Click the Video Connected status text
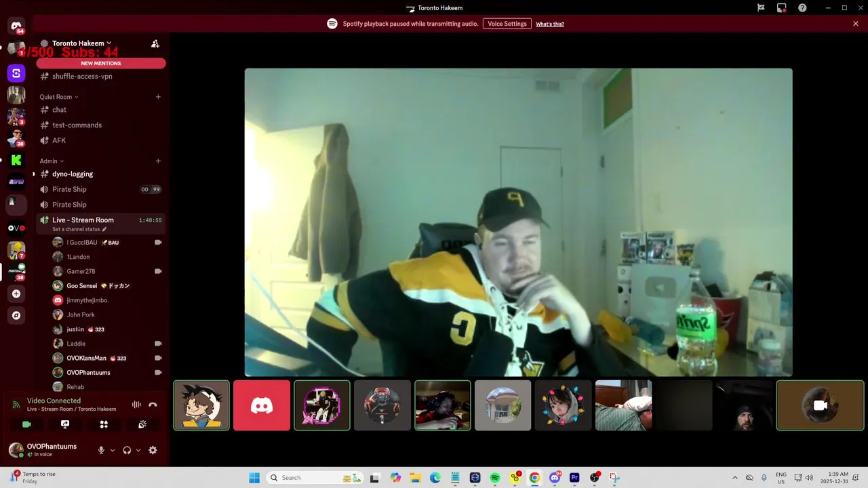This screenshot has height=488, width=868. (54, 401)
